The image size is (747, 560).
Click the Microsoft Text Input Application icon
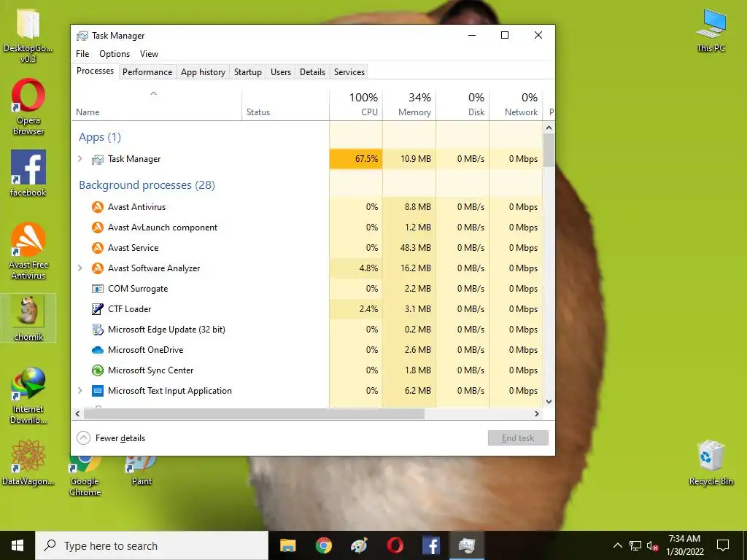[x=98, y=391]
